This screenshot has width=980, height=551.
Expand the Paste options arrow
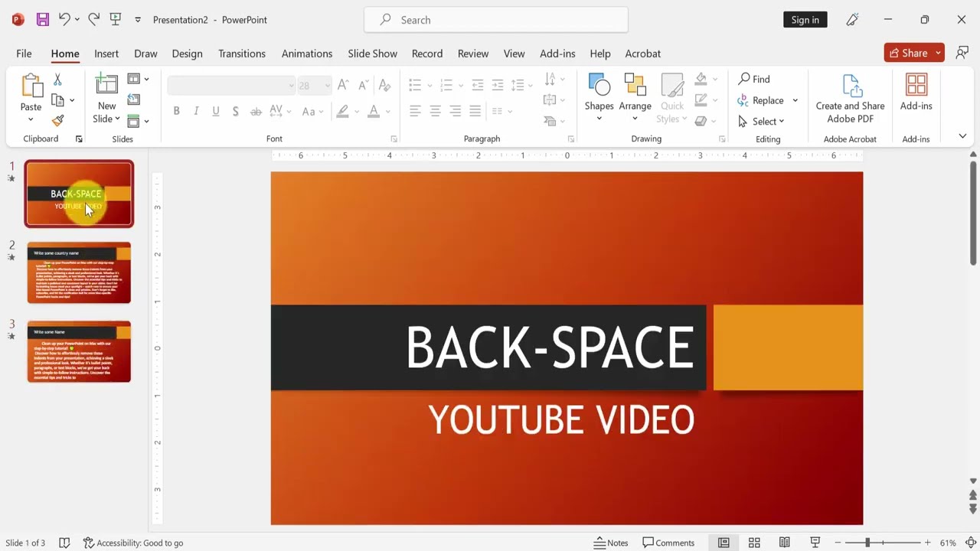click(x=31, y=119)
